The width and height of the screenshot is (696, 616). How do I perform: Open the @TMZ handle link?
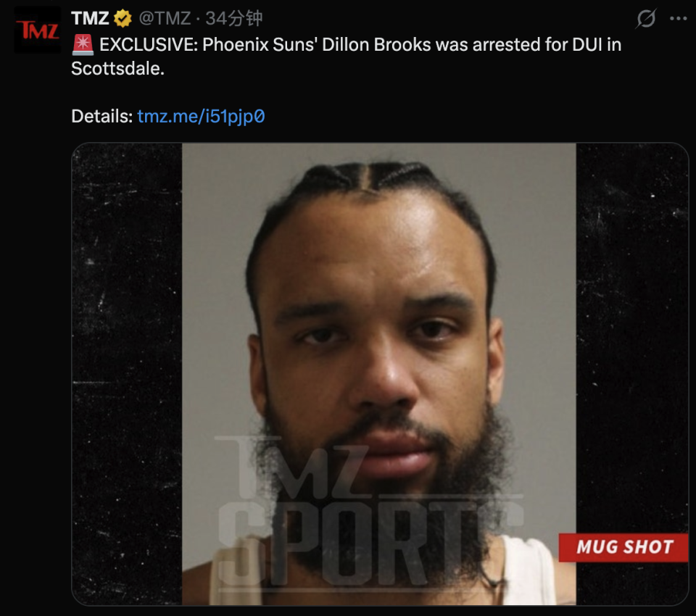point(165,19)
